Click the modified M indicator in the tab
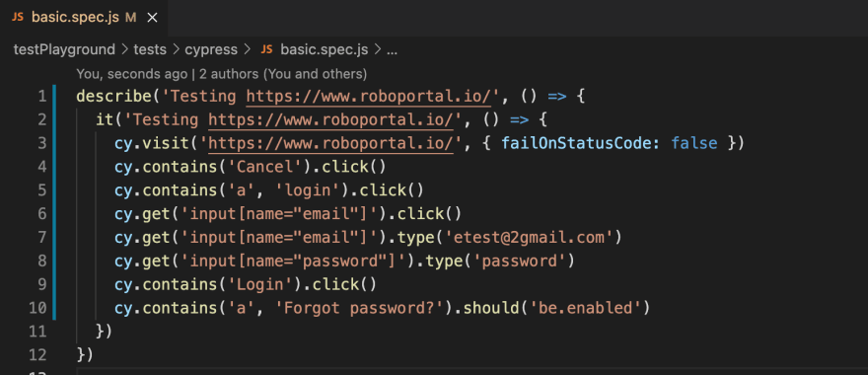This screenshot has height=375, width=868. (x=130, y=17)
